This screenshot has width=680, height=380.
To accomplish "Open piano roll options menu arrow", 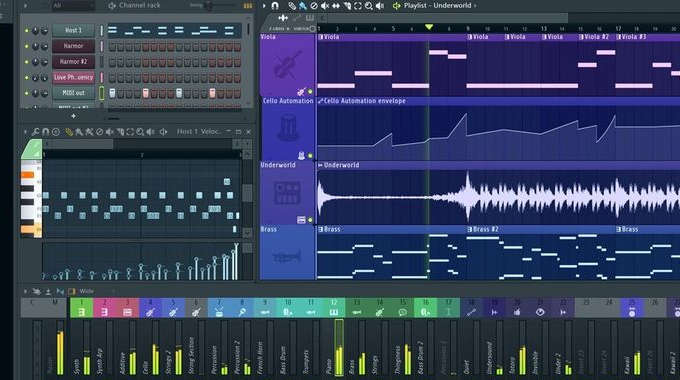I will click(x=25, y=131).
